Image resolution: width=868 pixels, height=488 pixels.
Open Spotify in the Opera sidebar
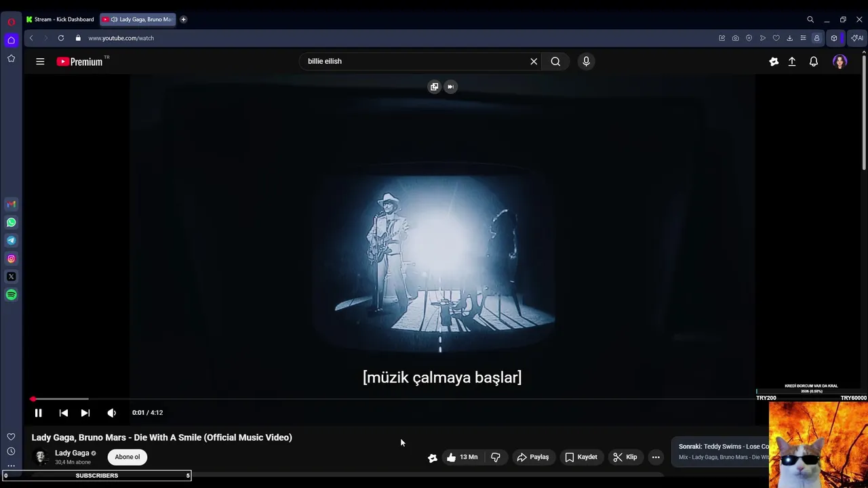coord(11,295)
